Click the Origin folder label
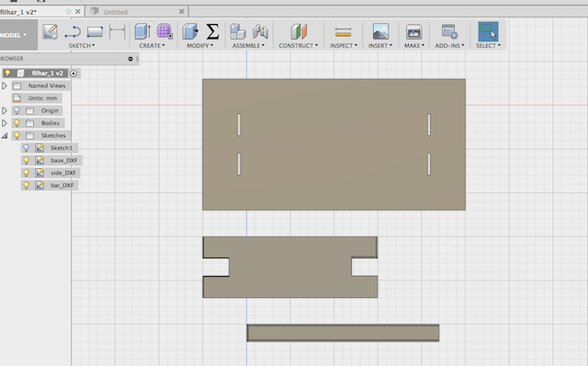 [x=50, y=110]
